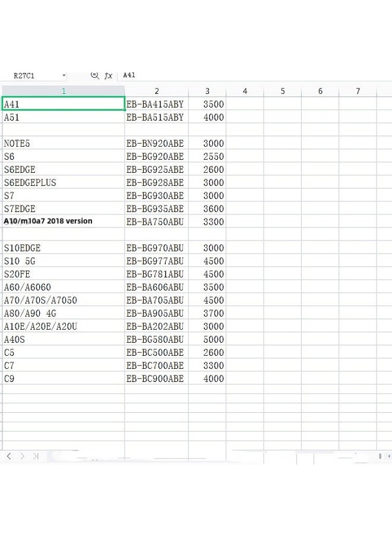Select the S6 cell

coord(64,156)
